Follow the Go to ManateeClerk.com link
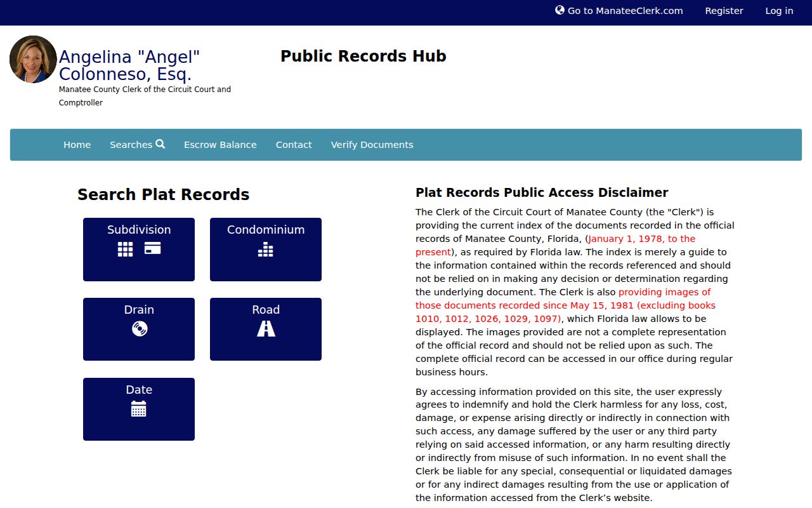Viewport: 812px width, 508px height. [619, 11]
